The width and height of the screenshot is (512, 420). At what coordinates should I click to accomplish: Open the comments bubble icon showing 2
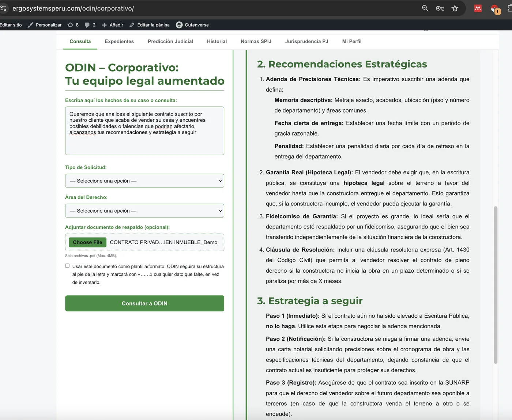[90, 25]
